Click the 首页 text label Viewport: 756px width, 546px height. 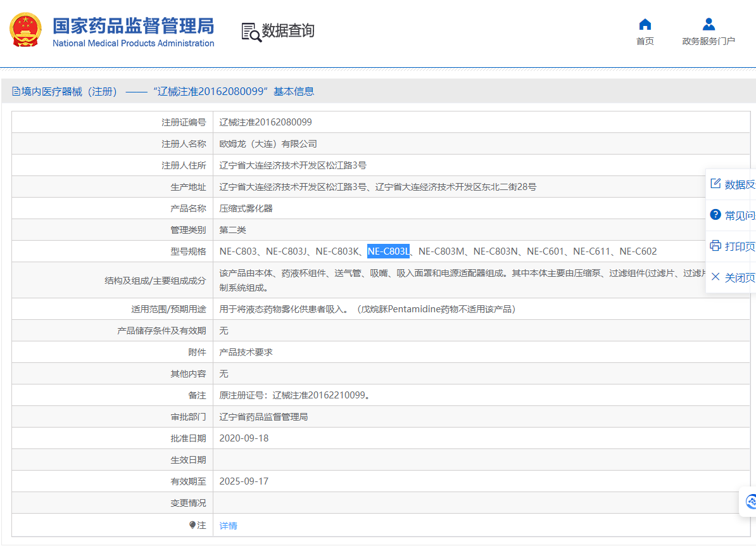click(x=645, y=41)
